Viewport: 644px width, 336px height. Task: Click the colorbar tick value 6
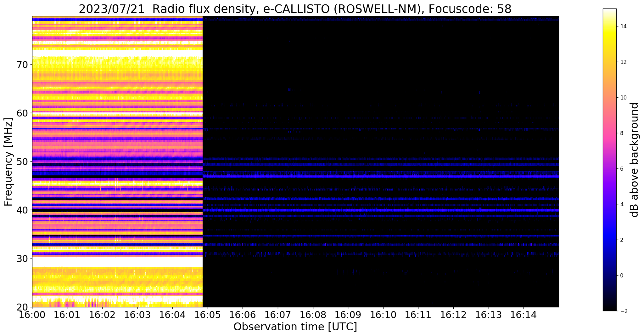621,169
